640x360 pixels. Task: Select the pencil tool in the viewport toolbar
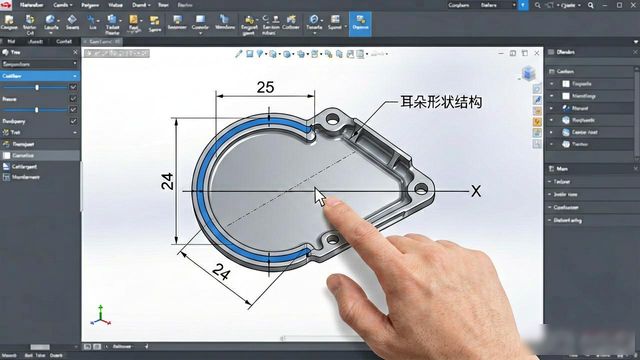point(239,54)
